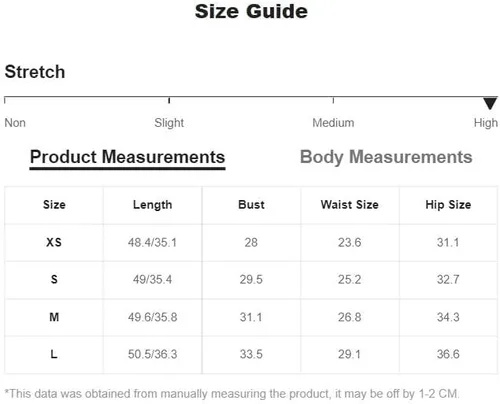The height and width of the screenshot is (404, 500).
Task: Select the XS size row label
Action: point(54,242)
